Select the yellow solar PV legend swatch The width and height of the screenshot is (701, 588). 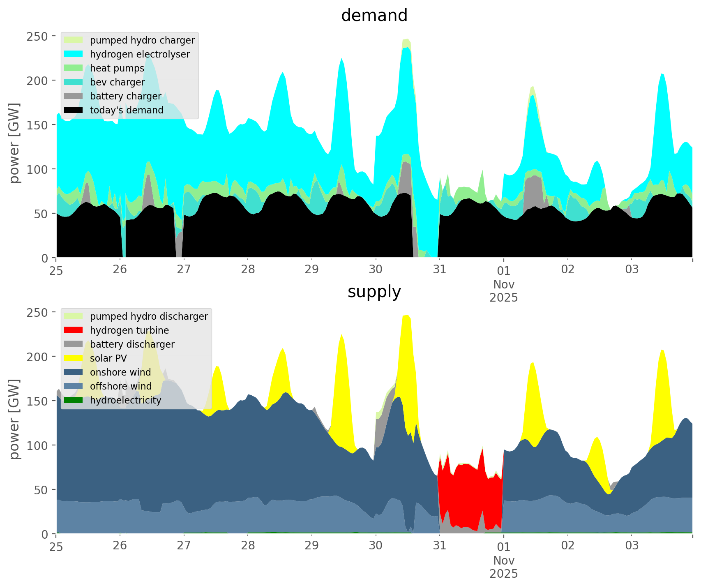(73, 358)
